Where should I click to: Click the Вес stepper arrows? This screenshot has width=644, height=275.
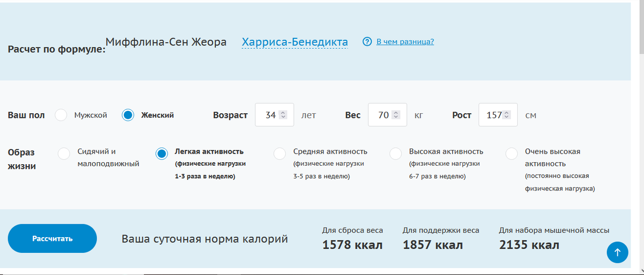[396, 115]
